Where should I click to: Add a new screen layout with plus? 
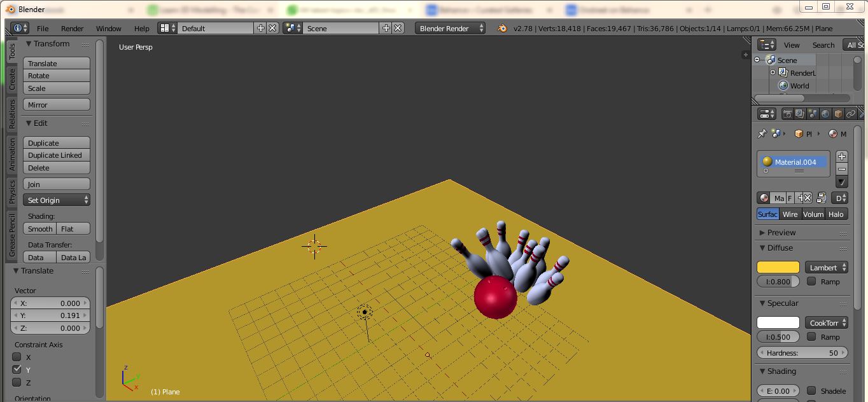coord(261,29)
